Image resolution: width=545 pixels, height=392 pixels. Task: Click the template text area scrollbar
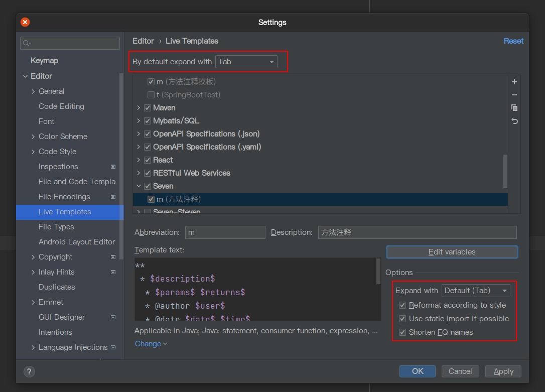coord(378,272)
